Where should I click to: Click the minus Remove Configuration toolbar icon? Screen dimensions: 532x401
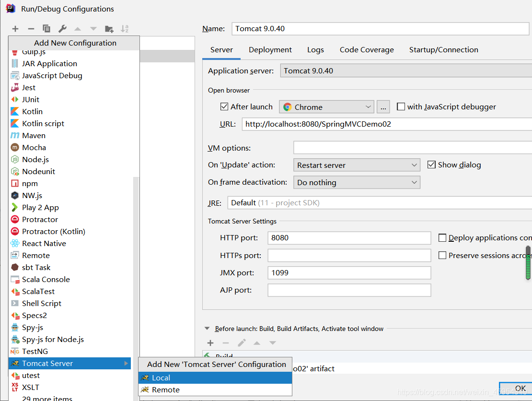click(31, 29)
